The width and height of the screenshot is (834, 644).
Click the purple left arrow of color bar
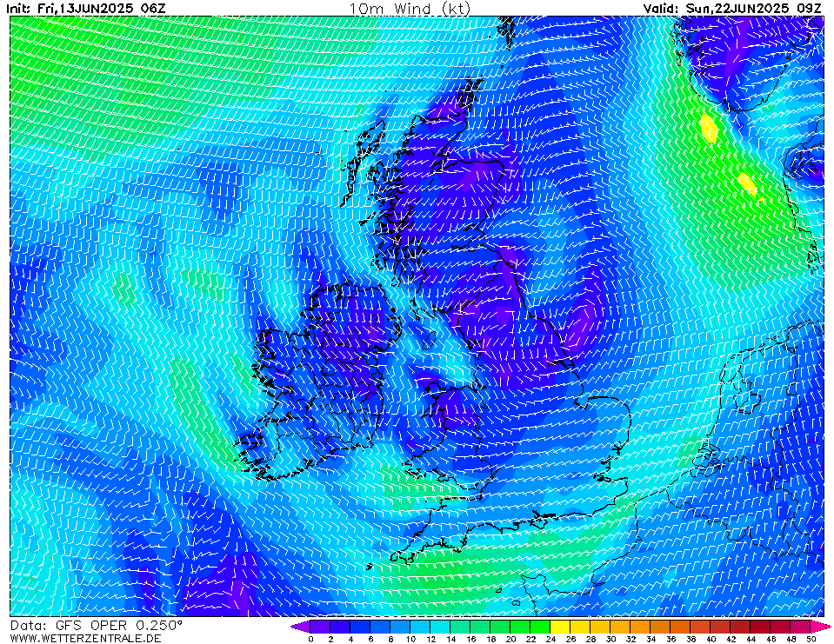pyautogui.click(x=301, y=627)
